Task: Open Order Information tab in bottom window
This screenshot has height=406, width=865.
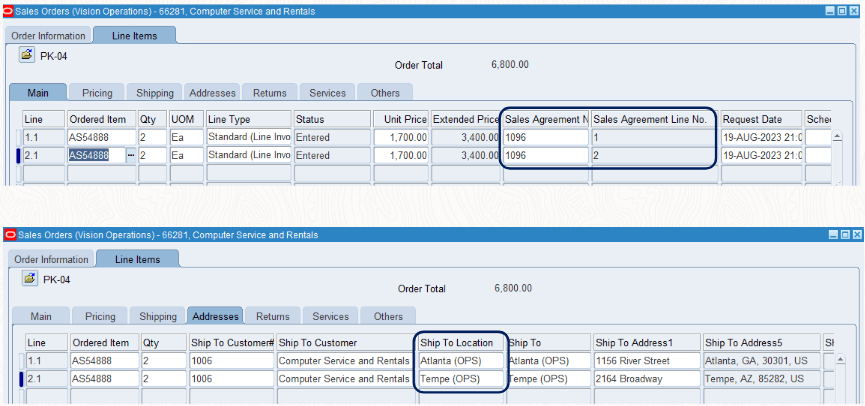Action: coord(51,259)
